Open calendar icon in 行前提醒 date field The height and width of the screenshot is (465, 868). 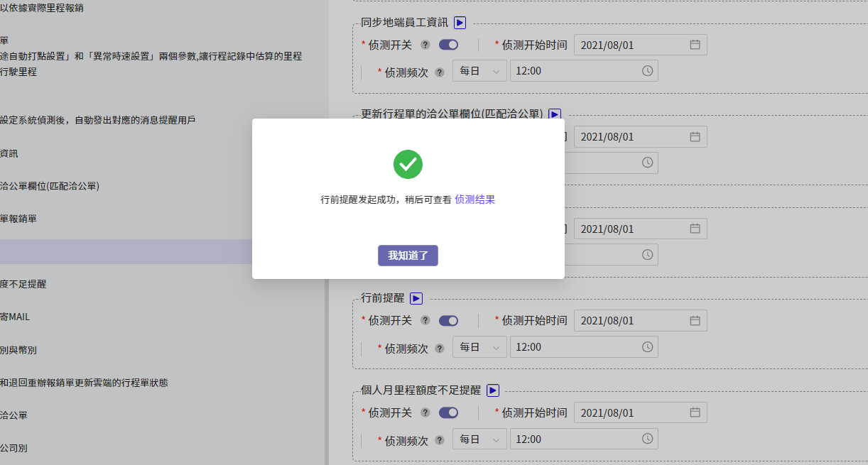(695, 321)
